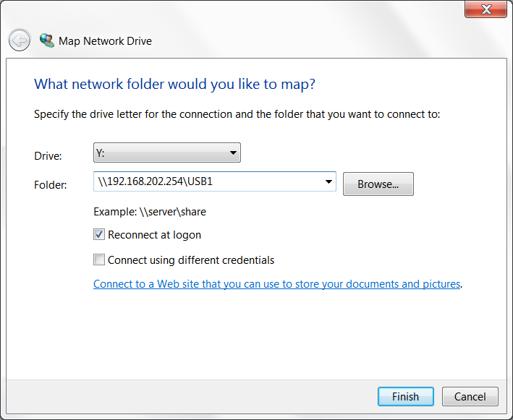
Task: Click in the Folder path text field
Action: coord(206,182)
